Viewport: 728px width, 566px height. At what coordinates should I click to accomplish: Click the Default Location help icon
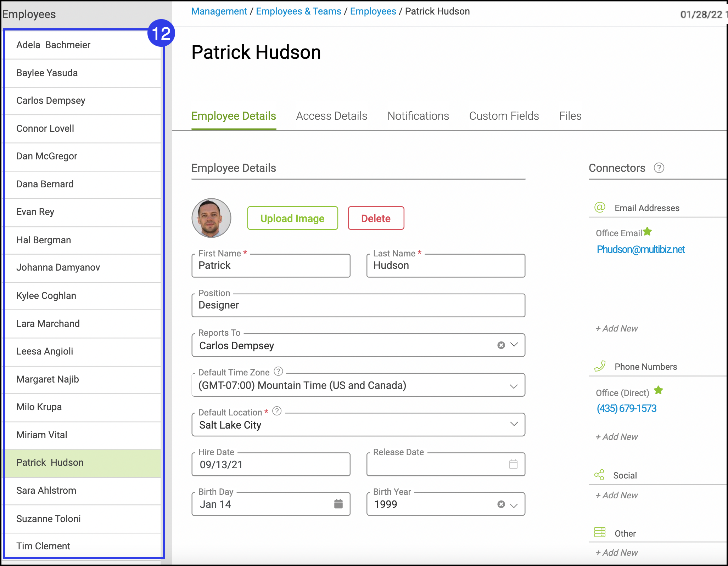[277, 411]
